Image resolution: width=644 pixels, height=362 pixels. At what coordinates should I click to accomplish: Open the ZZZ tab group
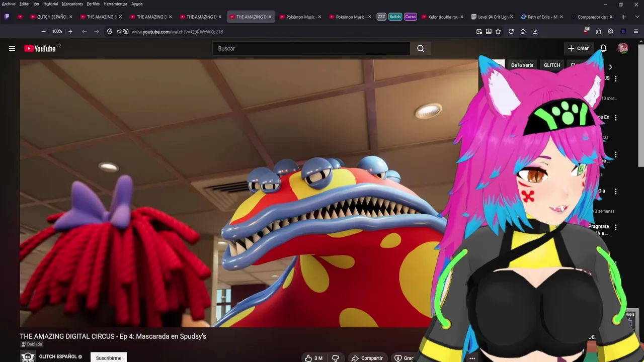(x=381, y=17)
